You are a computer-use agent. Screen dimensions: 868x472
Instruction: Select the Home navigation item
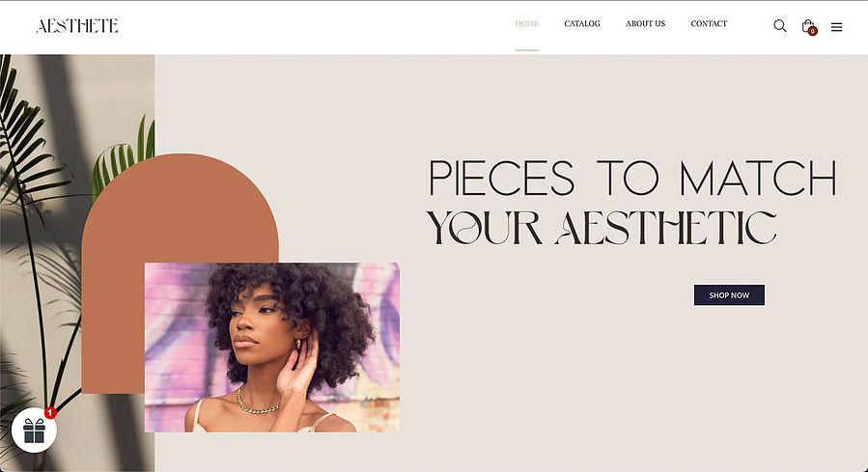[x=526, y=24]
